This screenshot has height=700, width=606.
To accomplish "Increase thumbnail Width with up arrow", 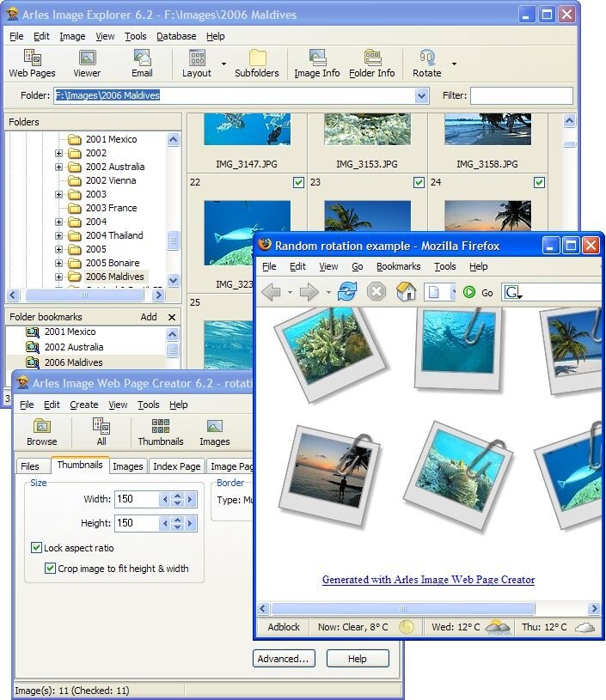I will click(177, 496).
